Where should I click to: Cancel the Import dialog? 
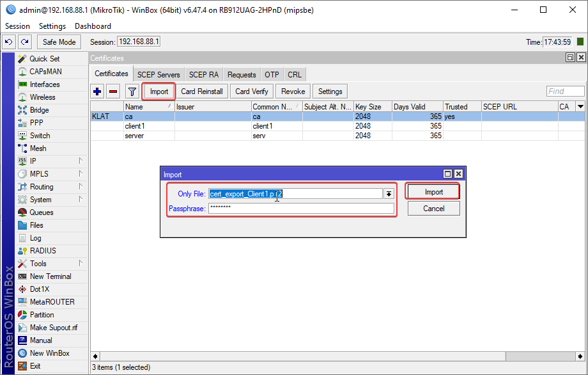coord(433,209)
